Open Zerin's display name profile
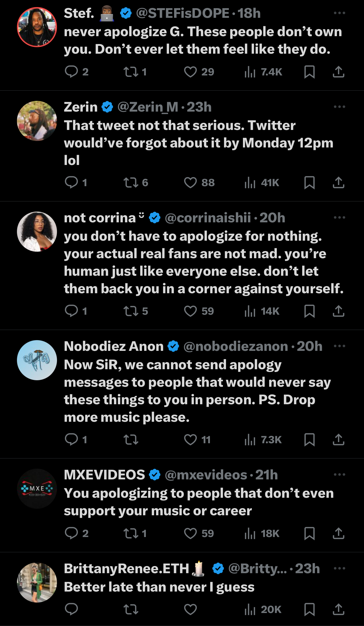 (x=81, y=107)
